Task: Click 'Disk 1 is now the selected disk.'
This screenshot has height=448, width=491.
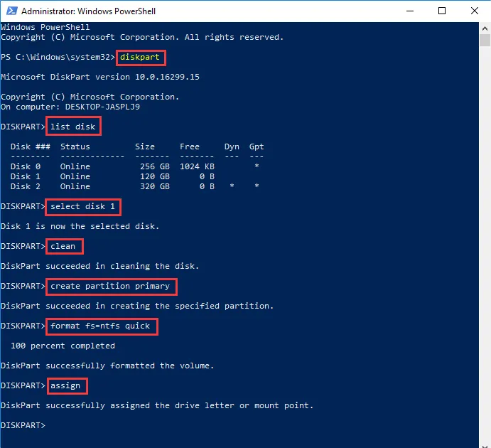Action: pyautogui.click(x=80, y=226)
